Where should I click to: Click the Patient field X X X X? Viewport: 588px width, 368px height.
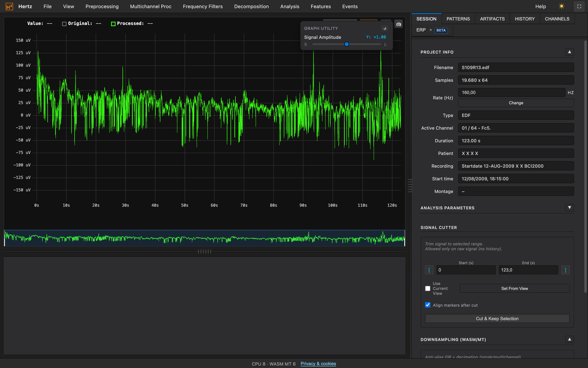tap(516, 153)
